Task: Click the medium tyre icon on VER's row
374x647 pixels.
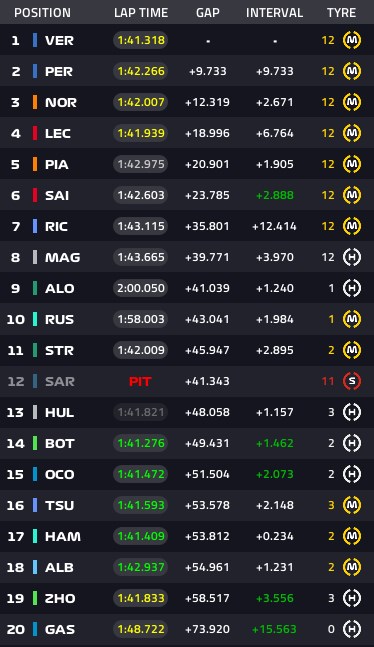Action: point(352,40)
